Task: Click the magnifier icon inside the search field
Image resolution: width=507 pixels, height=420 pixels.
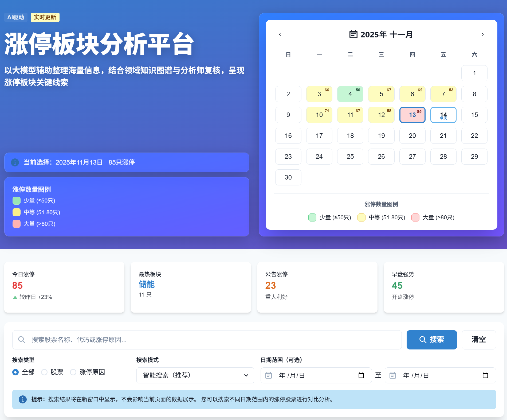Action: pos(22,340)
